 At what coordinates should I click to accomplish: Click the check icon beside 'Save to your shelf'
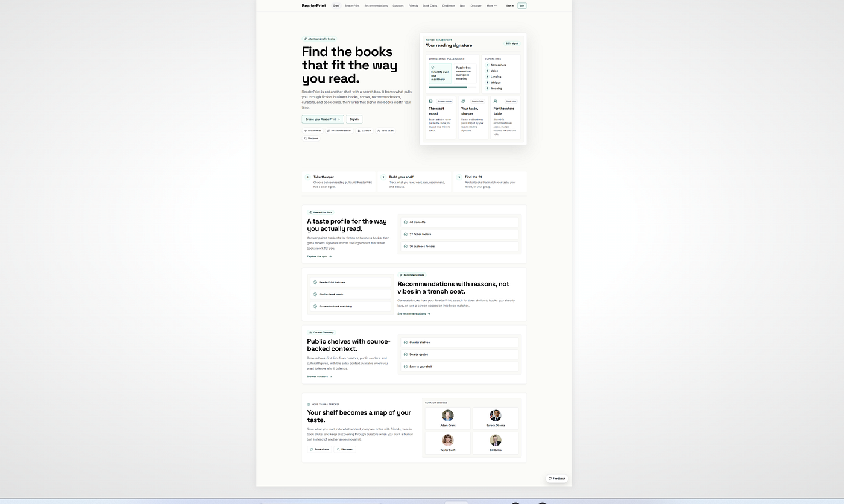(x=406, y=367)
